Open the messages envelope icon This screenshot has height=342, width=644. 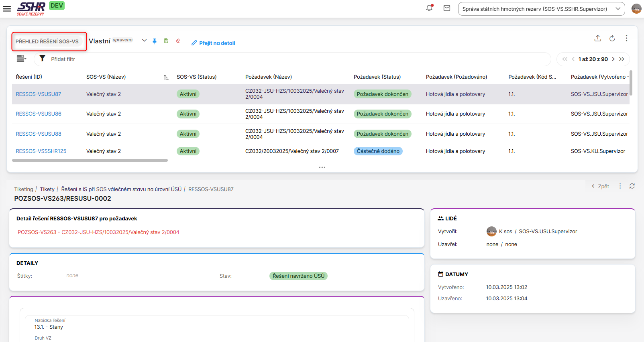tap(446, 8)
